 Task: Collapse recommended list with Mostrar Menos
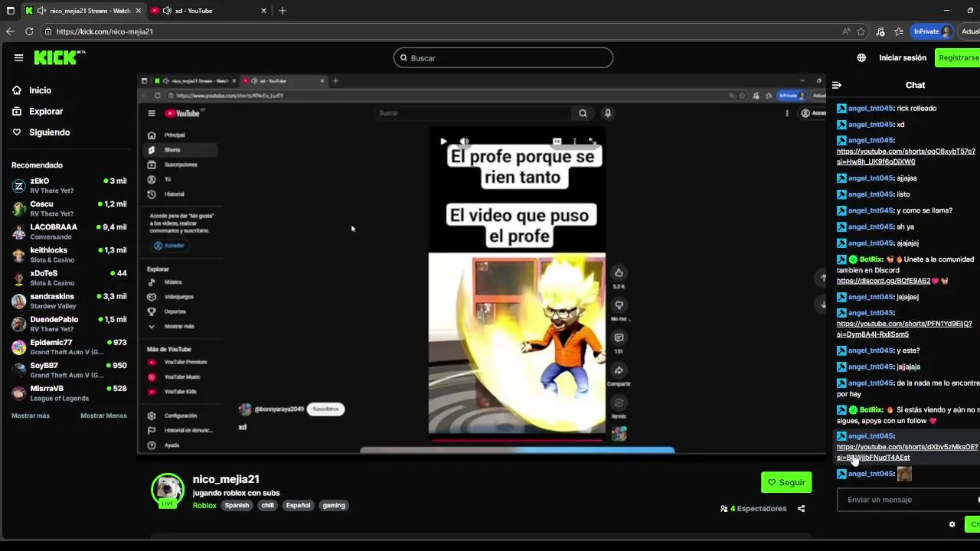click(x=103, y=416)
